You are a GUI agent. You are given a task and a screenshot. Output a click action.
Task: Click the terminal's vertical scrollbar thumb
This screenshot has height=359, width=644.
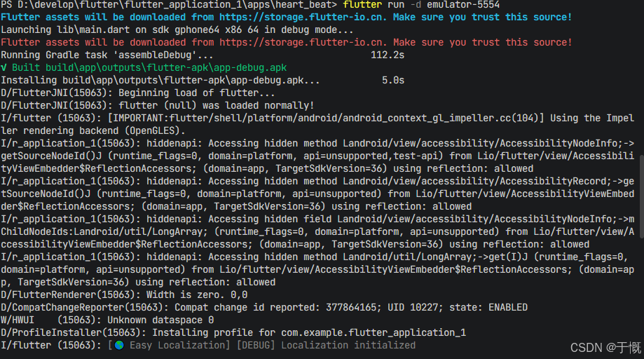coord(641,196)
